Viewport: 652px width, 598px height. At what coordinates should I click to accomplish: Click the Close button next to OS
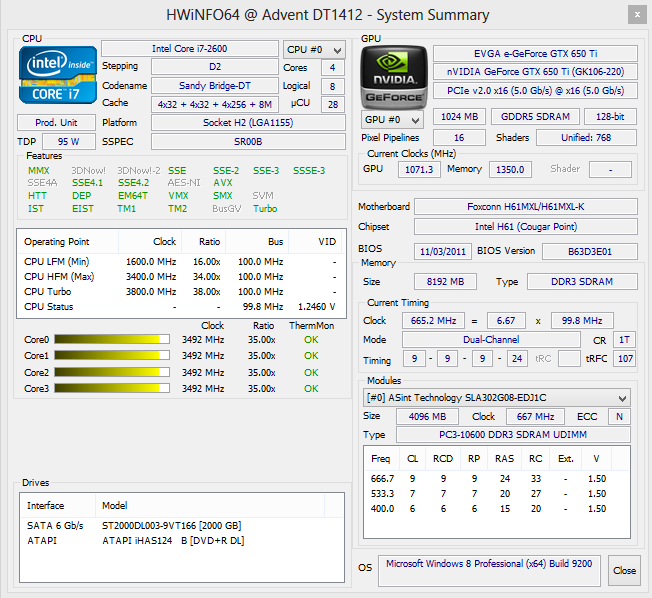[624, 571]
